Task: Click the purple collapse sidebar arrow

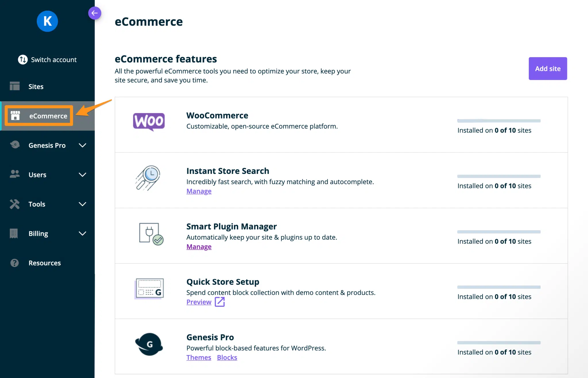Action: (x=94, y=13)
